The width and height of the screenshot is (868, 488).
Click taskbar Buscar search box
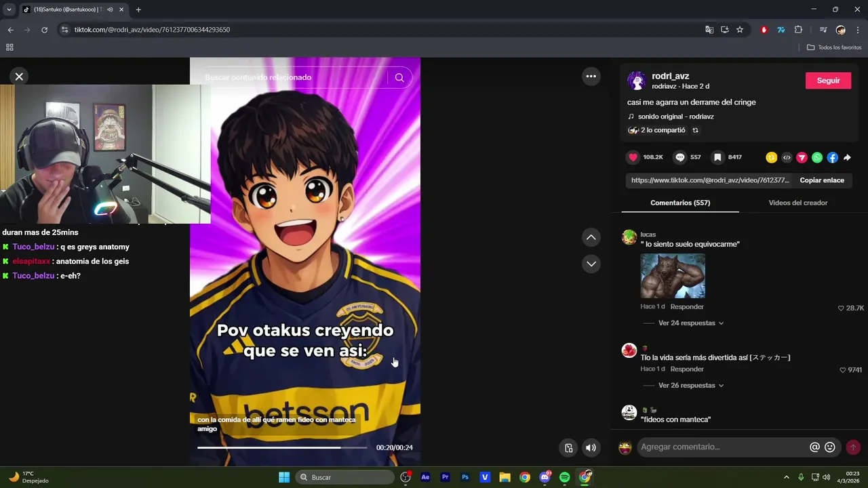(x=345, y=477)
